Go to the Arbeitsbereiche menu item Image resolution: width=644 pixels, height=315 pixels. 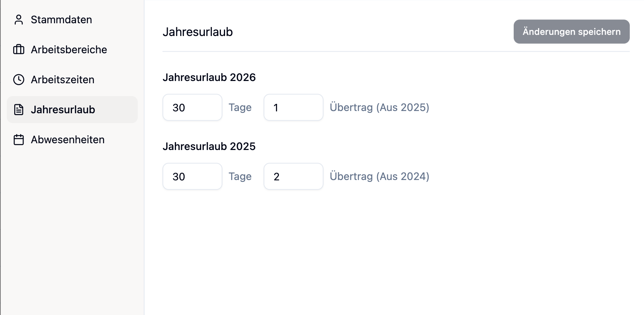(x=69, y=49)
